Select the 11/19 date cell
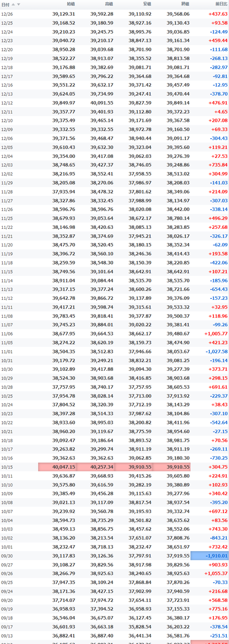The image size is (229, 644). click(x=7, y=254)
